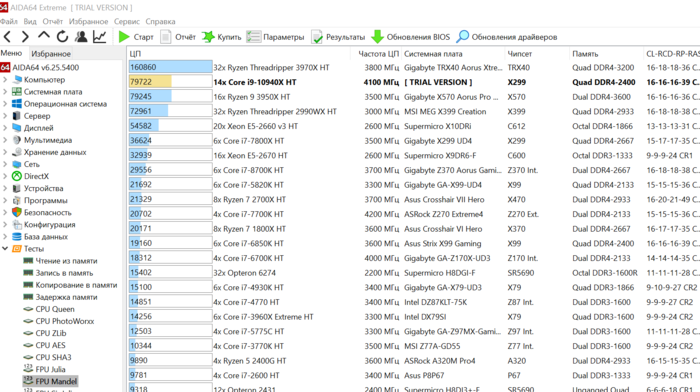Open the Справка menu

[160, 21]
